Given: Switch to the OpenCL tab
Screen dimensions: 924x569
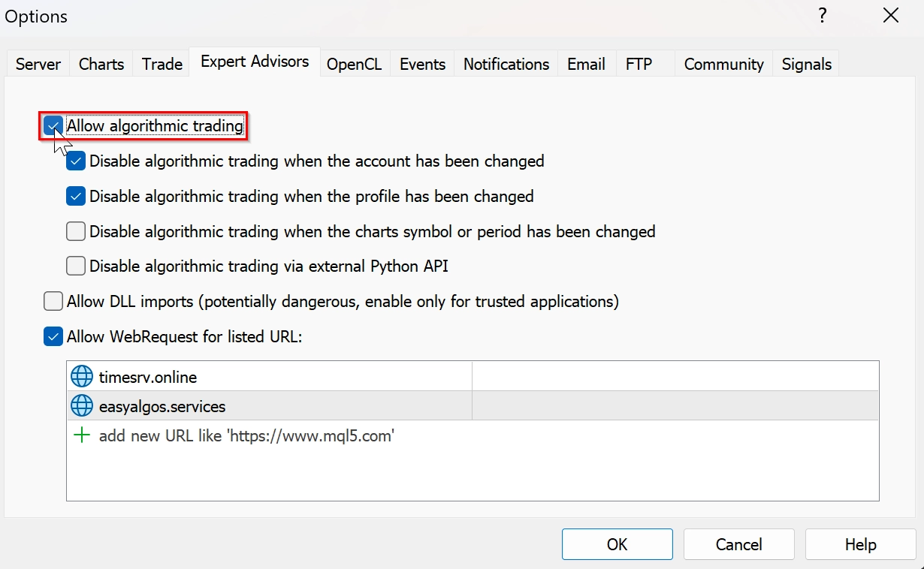Looking at the screenshot, I should coord(354,65).
